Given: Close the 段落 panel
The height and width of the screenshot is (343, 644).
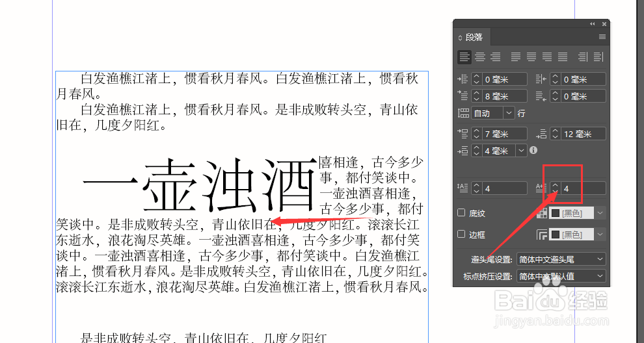Looking at the screenshot, I should [604, 24].
